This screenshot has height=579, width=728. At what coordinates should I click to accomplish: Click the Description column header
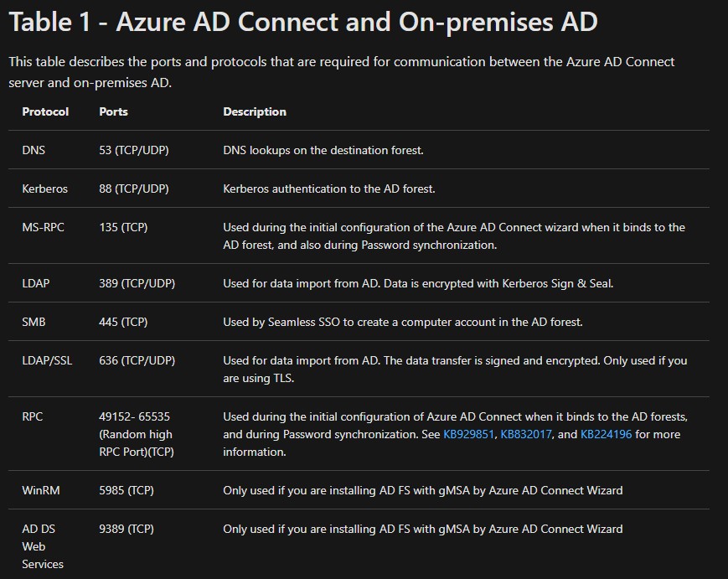point(255,112)
